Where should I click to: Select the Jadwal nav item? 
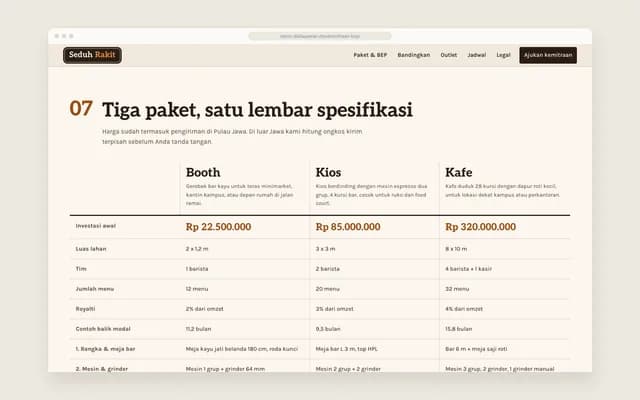coord(476,55)
